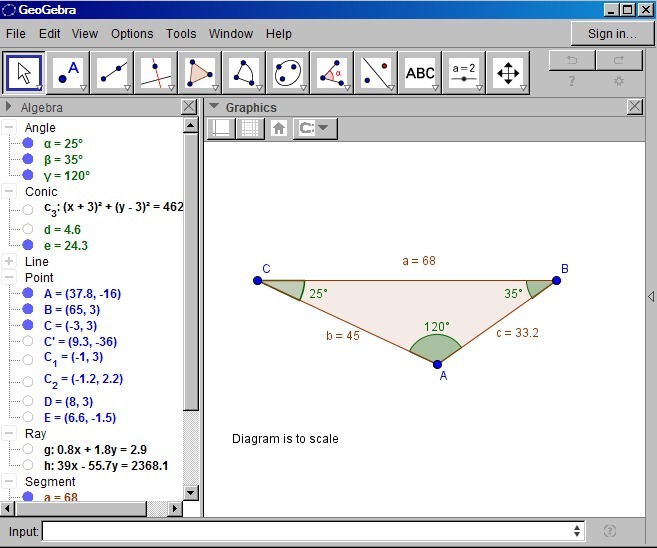657x548 pixels.
Task: Select the Slider a=2 tool
Action: [464, 73]
